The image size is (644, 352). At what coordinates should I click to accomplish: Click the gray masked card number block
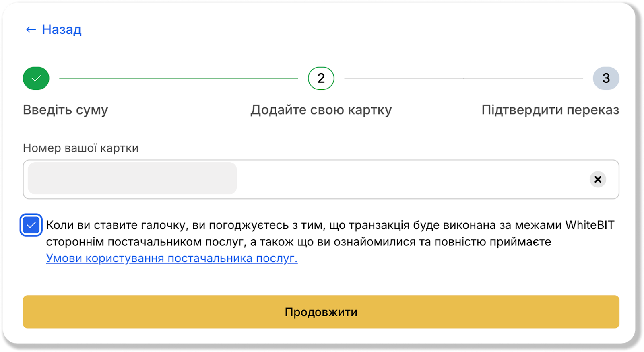pyautogui.click(x=132, y=179)
